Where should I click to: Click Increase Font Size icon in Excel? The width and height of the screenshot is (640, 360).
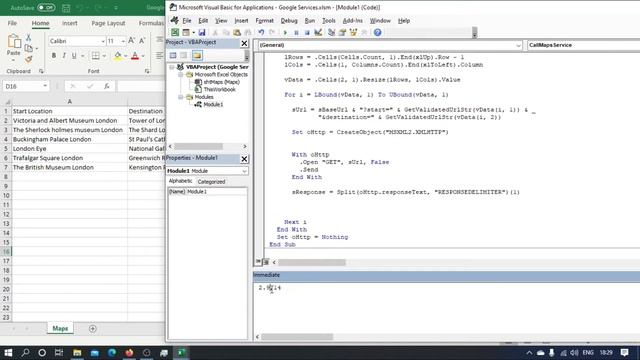(131, 40)
